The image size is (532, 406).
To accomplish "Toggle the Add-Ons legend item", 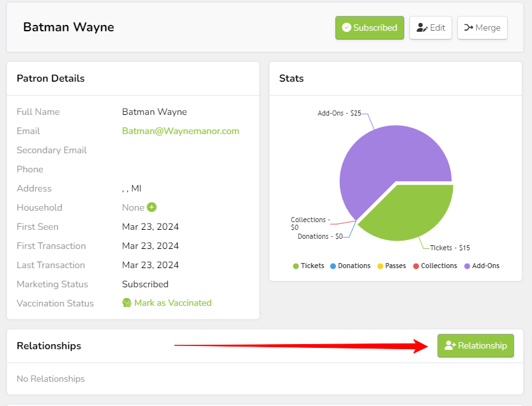I will point(482,266).
